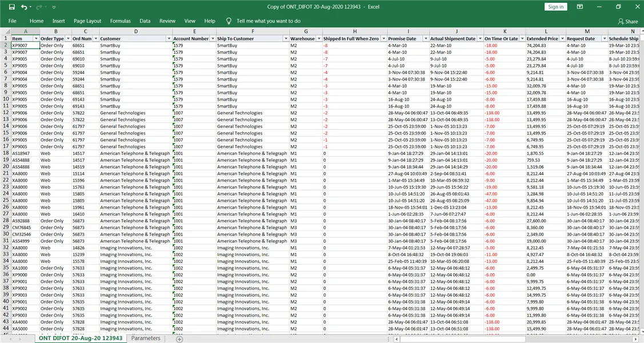Click the 1,870.55 extended price cell

(x=545, y=153)
